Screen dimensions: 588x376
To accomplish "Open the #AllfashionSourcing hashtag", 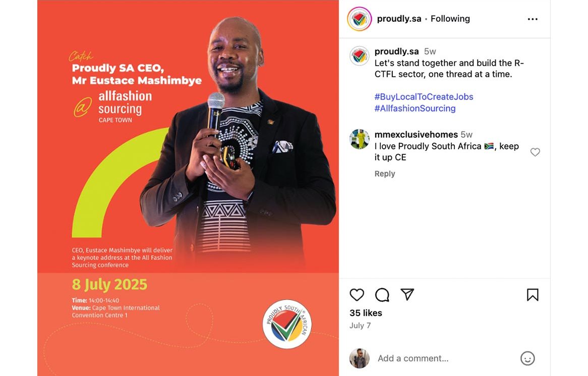I will pyautogui.click(x=415, y=109).
